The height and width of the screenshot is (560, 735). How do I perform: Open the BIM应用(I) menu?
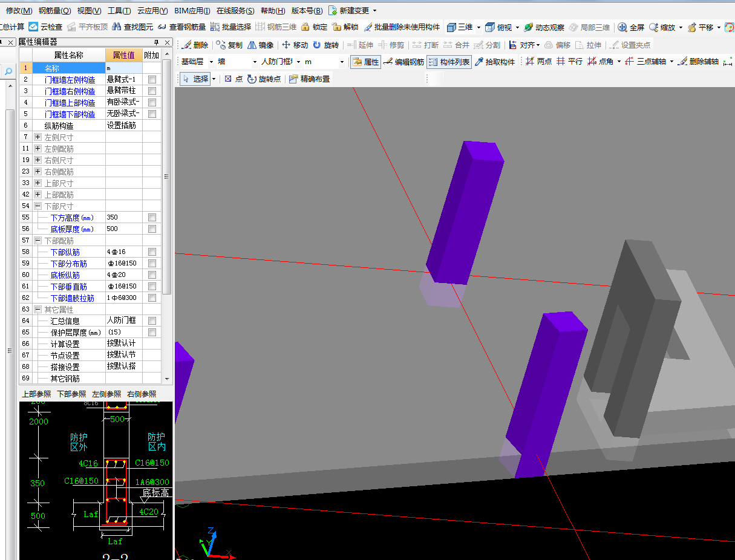point(192,10)
